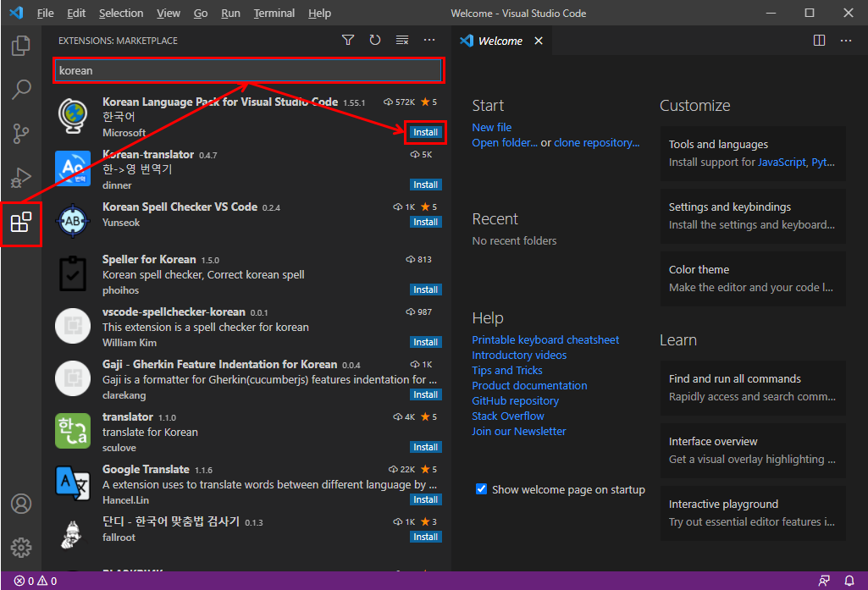Screen dimensions: 868x590
Task: Click the errors and warnings status indicator
Action: [36, 581]
